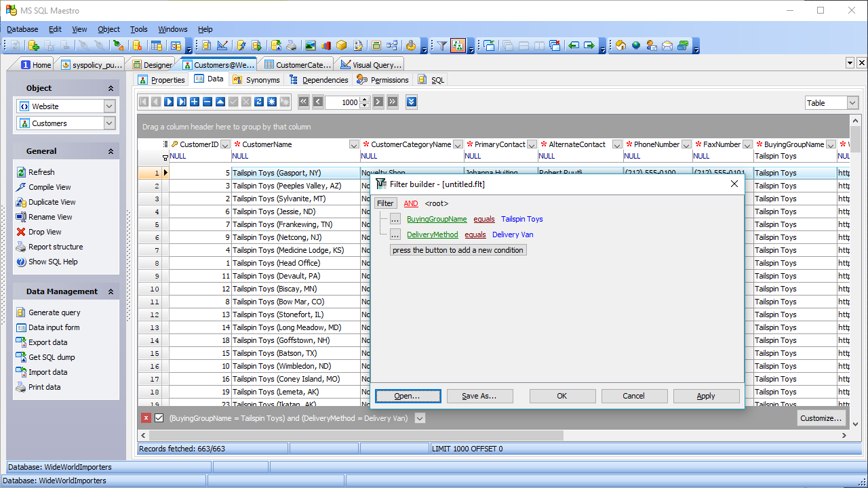Click the picture BLOB viewer toolbar icon
This screenshot has height=488, width=868.
tap(310, 45)
